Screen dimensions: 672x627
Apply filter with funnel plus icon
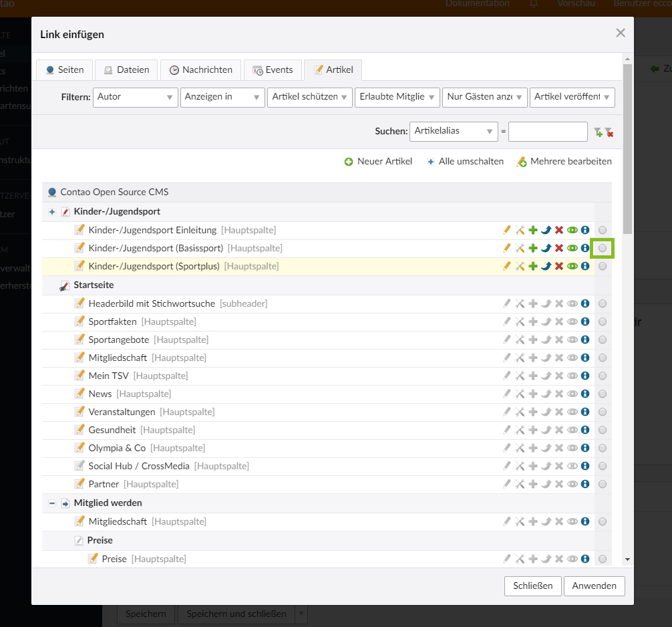tap(598, 132)
